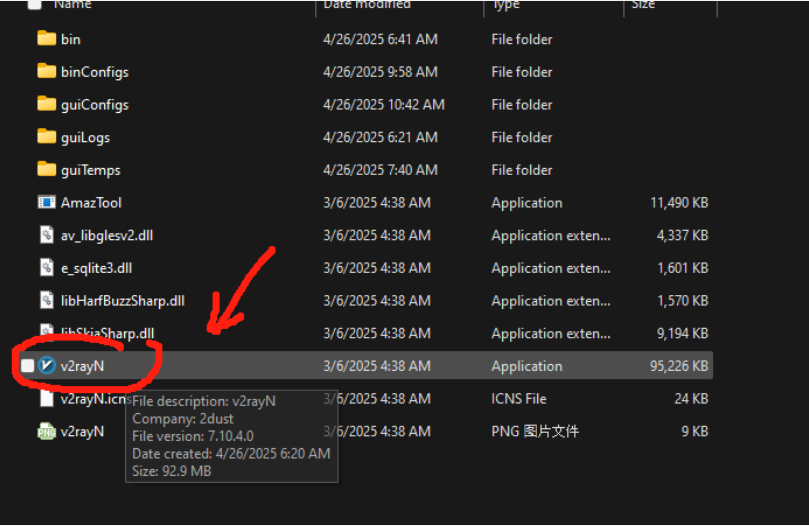Click the 4/26/2025 6:41 AM date
Image resolution: width=809 pixels, height=526 pixels.
[380, 39]
